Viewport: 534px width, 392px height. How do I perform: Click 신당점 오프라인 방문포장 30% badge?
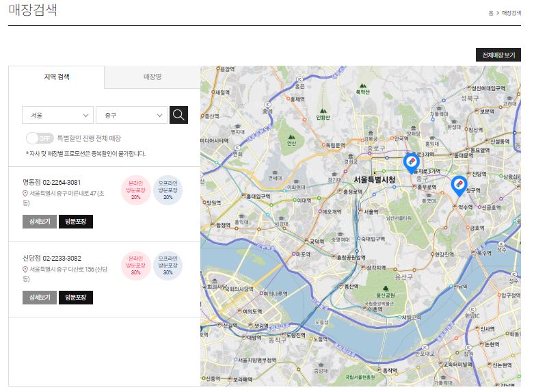point(168,265)
